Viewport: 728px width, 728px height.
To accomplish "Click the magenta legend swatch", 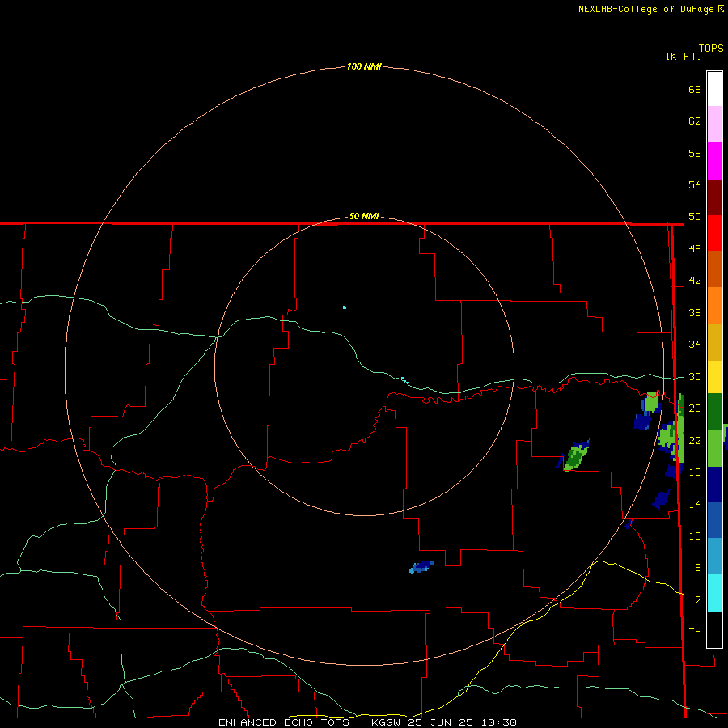I will [x=714, y=161].
